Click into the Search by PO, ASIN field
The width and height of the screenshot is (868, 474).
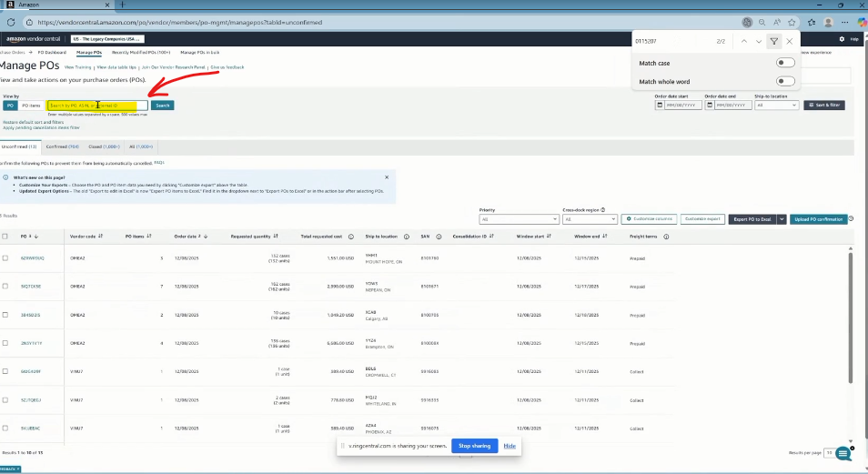pos(97,106)
